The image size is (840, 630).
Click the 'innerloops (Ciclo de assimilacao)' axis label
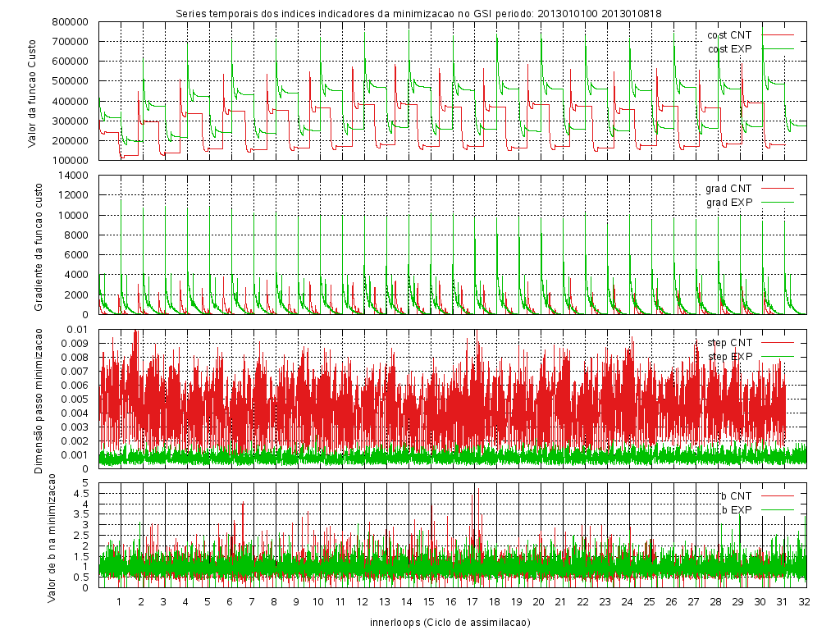[450, 623]
